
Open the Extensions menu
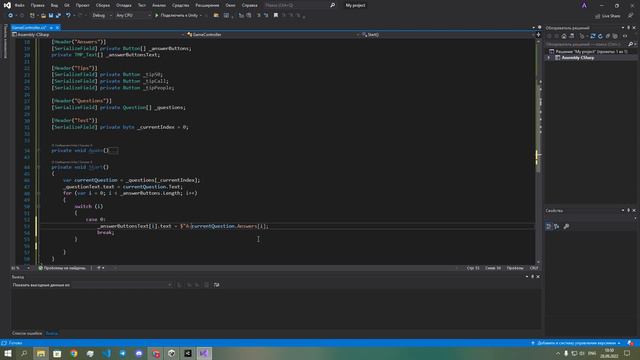(x=207, y=5)
